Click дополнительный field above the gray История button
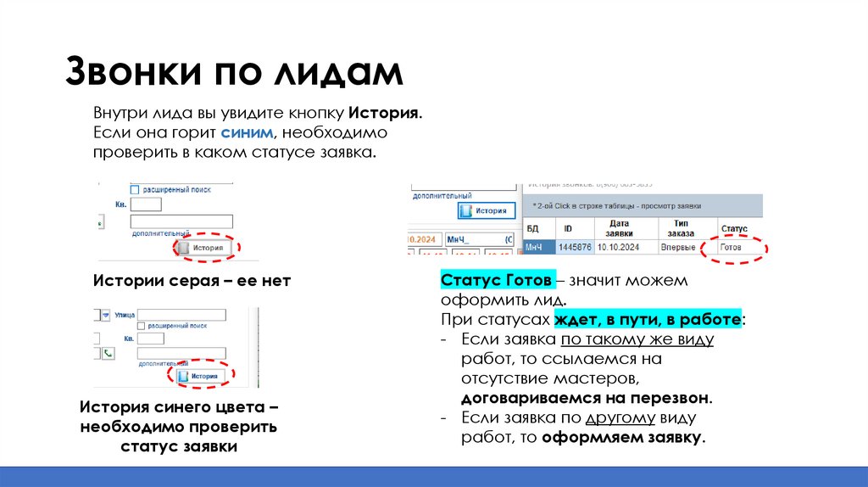The width and height of the screenshot is (868, 487). tap(181, 221)
